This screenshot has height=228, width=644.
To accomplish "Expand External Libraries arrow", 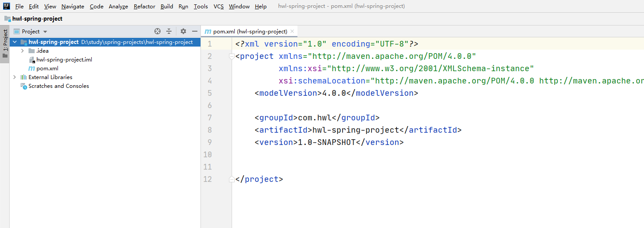I will (x=15, y=77).
